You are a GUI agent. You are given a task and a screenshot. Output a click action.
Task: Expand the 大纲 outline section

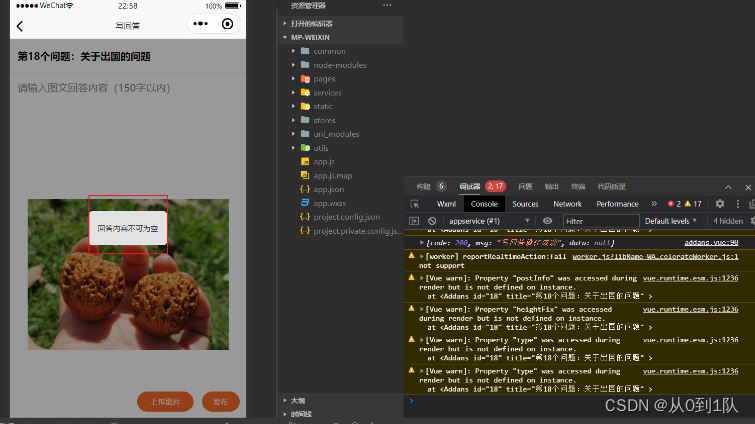point(285,400)
